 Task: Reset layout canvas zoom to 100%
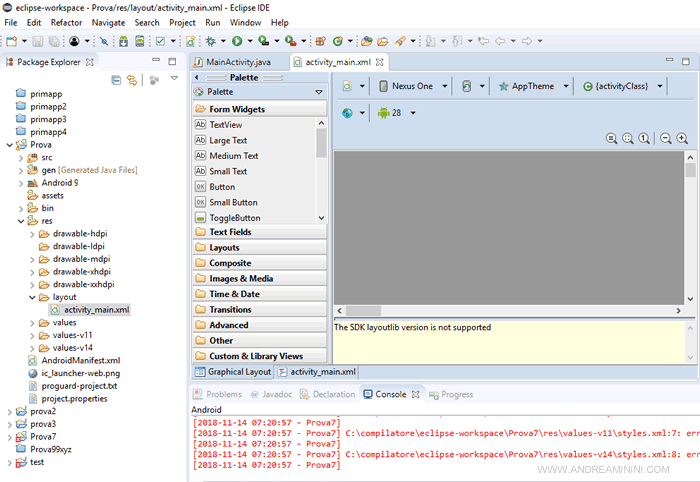coord(645,139)
